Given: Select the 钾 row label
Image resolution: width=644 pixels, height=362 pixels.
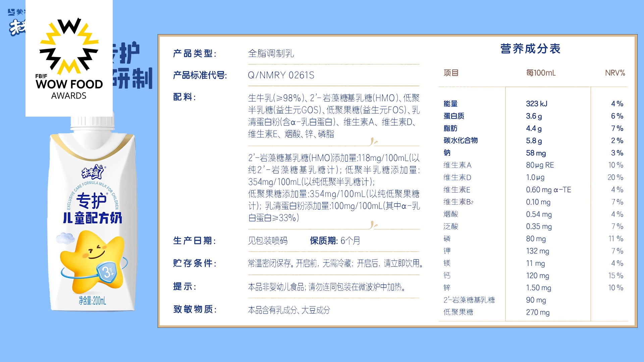Looking at the screenshot, I should (x=447, y=251).
